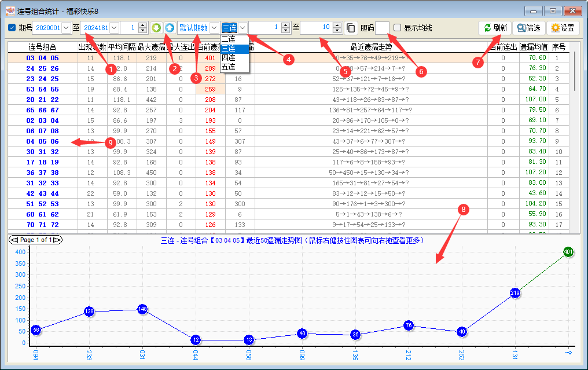
Task: Expand the end period 2024181 dropdown
Action: [x=113, y=28]
